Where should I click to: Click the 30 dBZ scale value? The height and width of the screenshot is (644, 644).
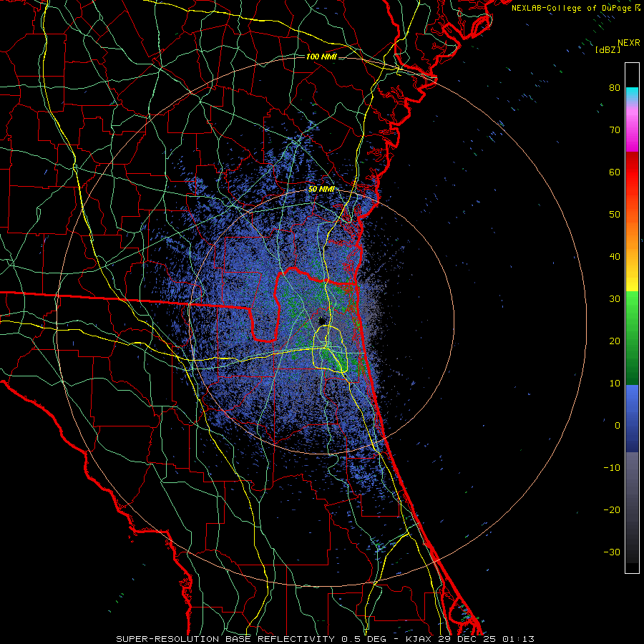coord(615,299)
